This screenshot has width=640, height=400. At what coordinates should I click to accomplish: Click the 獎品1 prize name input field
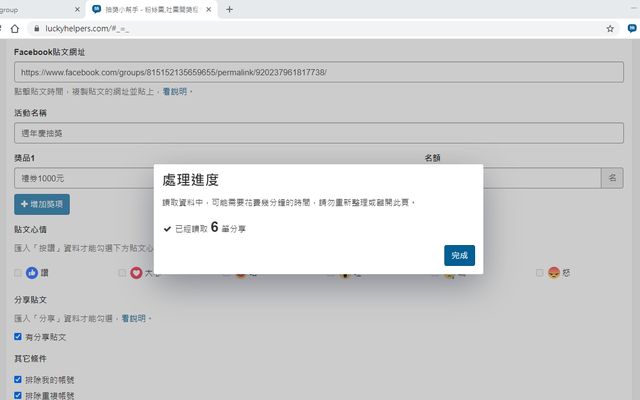point(84,178)
